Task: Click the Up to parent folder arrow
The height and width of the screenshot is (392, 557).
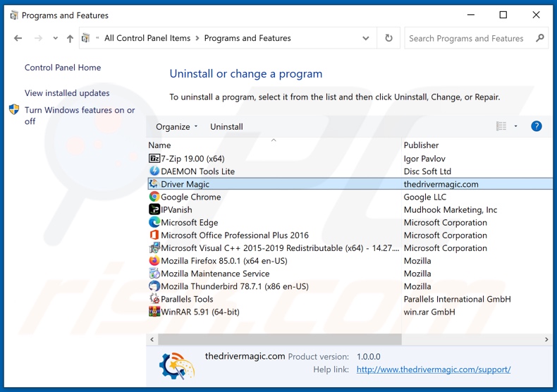Action: click(70, 39)
